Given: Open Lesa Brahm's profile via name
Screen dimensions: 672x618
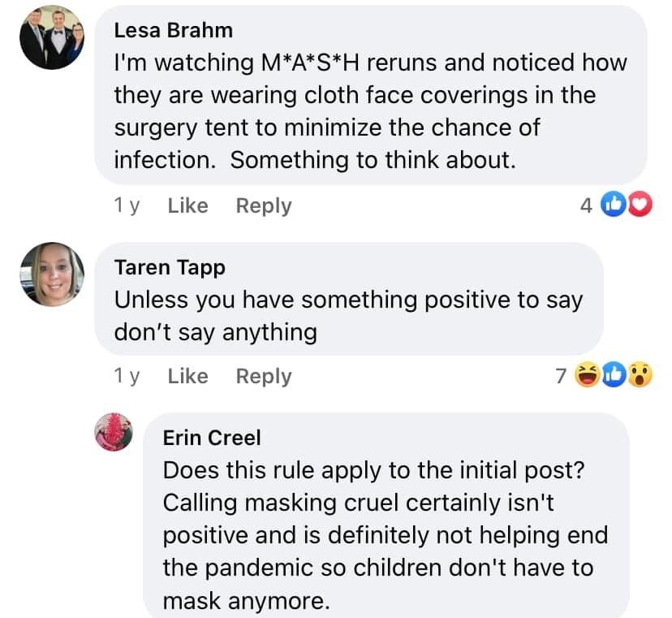Looking at the screenshot, I should click(173, 31).
